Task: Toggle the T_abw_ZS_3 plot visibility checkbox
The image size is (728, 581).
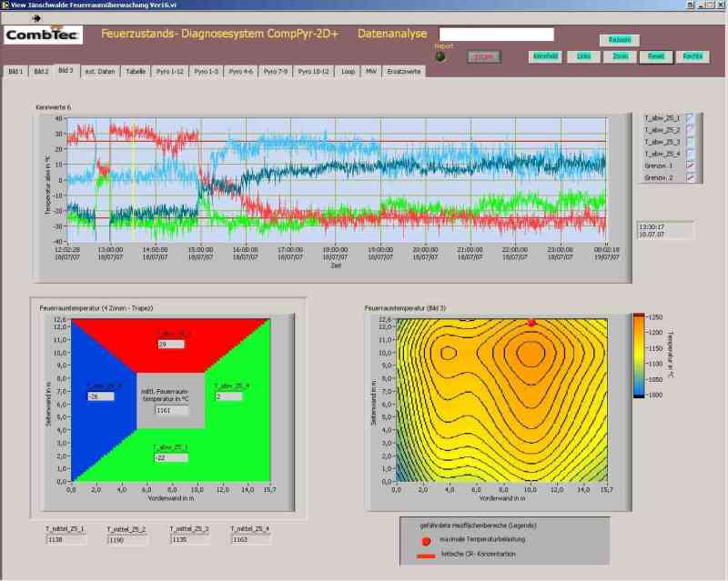Action: point(690,142)
